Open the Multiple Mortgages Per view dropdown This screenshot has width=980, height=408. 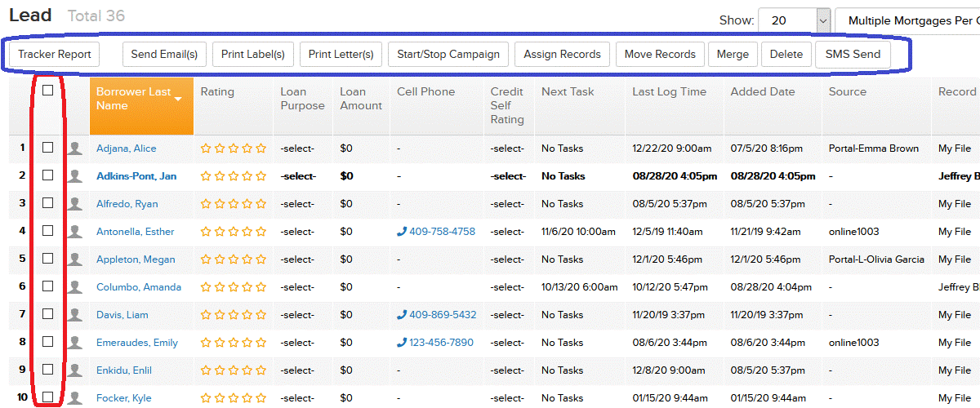[x=908, y=20]
